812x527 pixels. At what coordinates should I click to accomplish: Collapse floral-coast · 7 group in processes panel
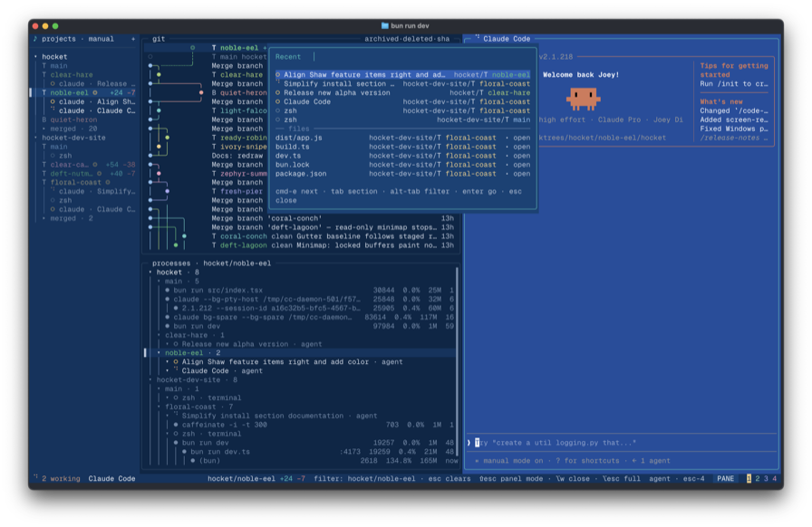click(159, 407)
